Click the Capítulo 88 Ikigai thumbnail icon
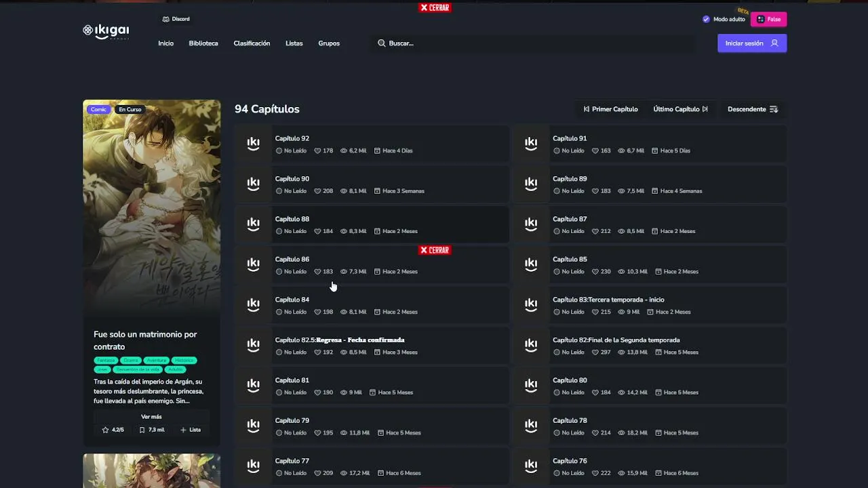Screen dimensions: 868x488 pos(254,224)
